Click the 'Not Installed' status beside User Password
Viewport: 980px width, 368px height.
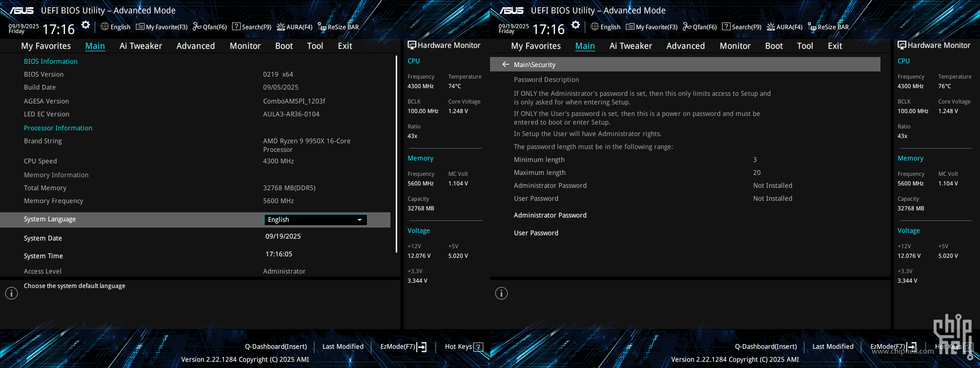[773, 198]
